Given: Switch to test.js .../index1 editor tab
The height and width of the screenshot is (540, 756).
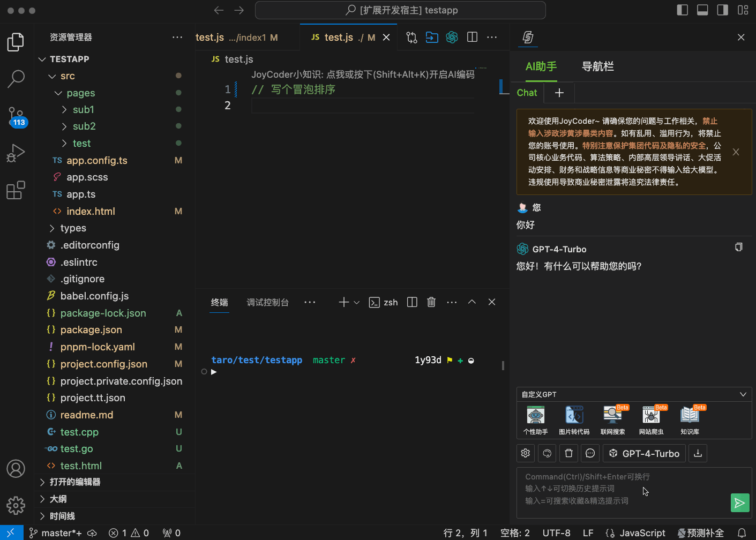Looking at the screenshot, I should [237, 37].
